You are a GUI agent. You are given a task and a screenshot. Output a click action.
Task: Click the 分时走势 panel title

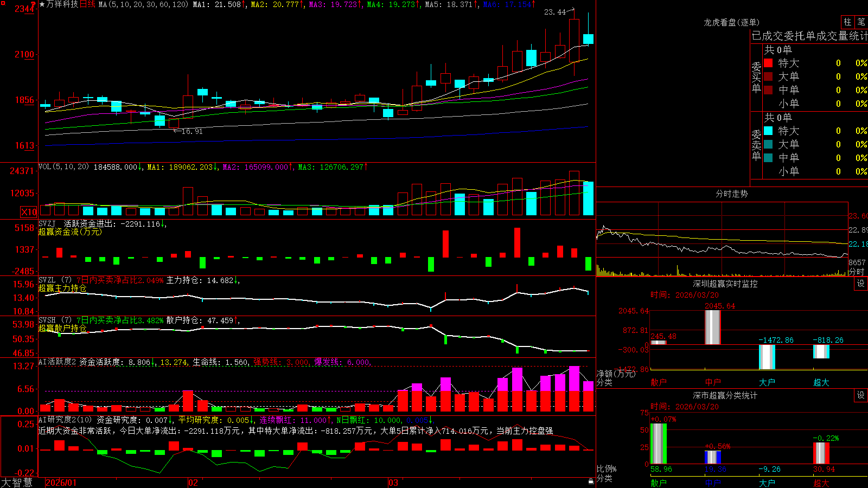731,194
